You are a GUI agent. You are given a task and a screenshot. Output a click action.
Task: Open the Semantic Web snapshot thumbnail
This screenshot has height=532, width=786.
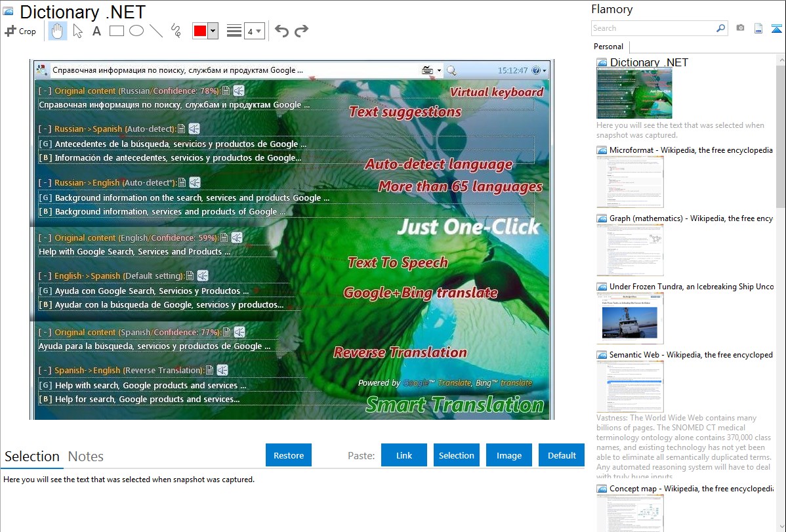click(630, 386)
